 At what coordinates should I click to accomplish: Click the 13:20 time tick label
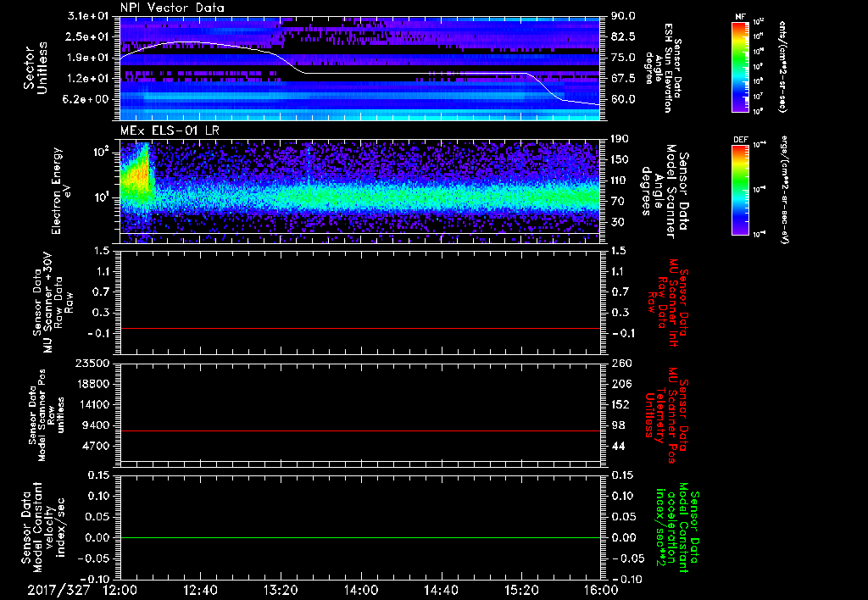(280, 589)
